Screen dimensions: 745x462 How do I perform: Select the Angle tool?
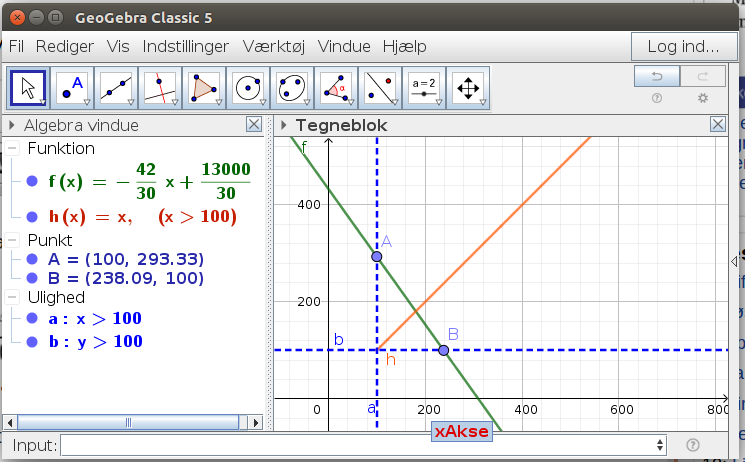336,88
